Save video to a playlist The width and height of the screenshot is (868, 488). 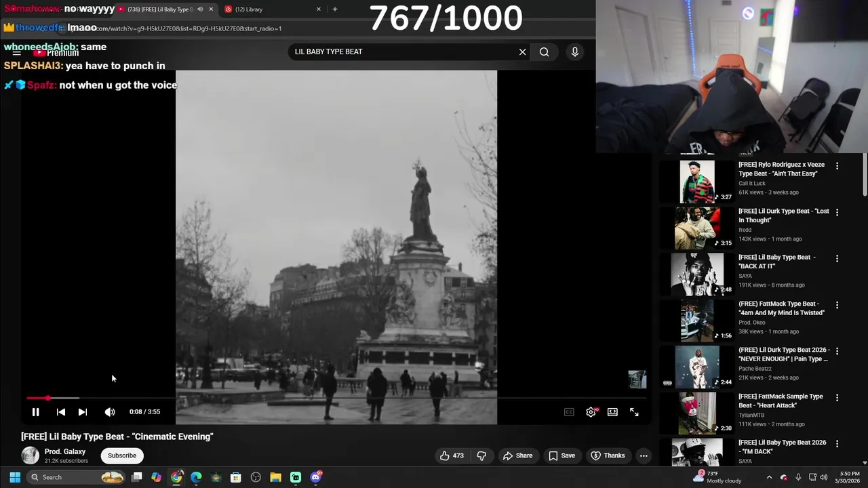[561, 455]
